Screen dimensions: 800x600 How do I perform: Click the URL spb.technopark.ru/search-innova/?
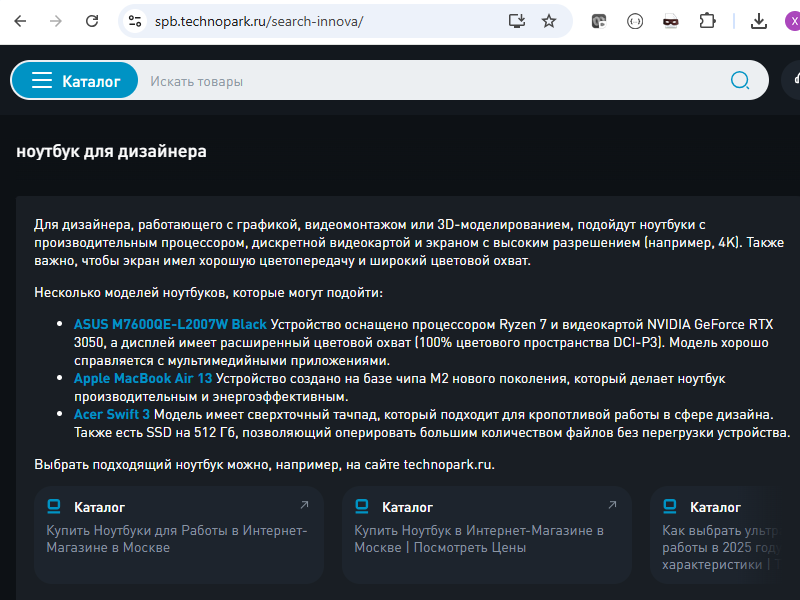pos(259,21)
